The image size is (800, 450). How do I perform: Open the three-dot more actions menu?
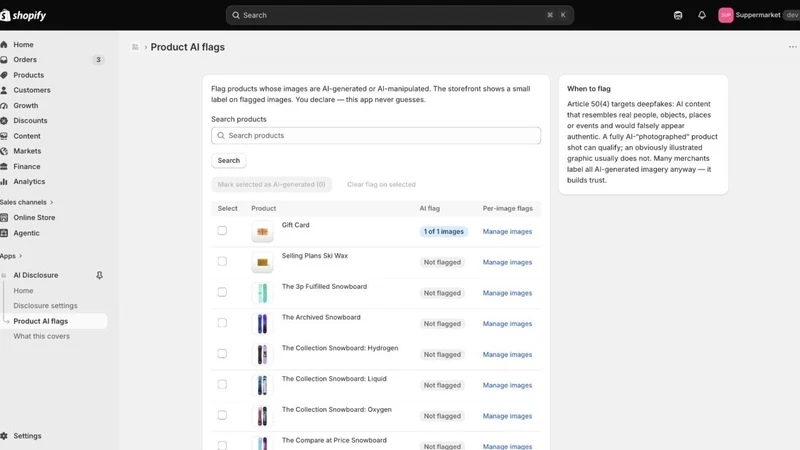click(792, 47)
